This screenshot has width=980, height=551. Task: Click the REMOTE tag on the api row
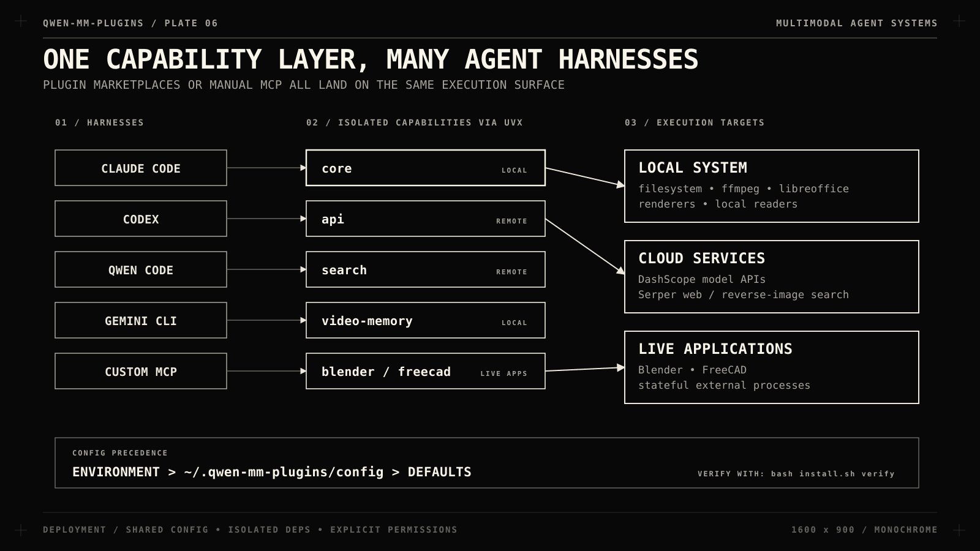(x=511, y=221)
